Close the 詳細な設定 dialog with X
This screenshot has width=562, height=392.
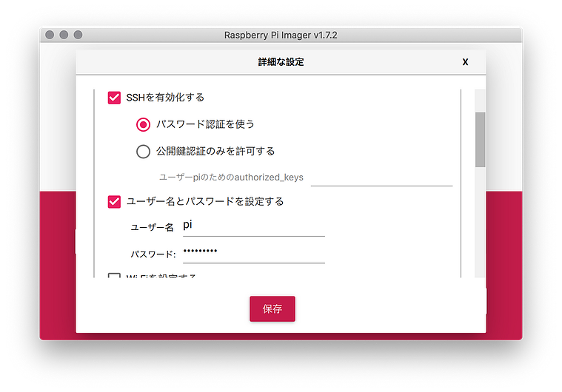tap(465, 62)
